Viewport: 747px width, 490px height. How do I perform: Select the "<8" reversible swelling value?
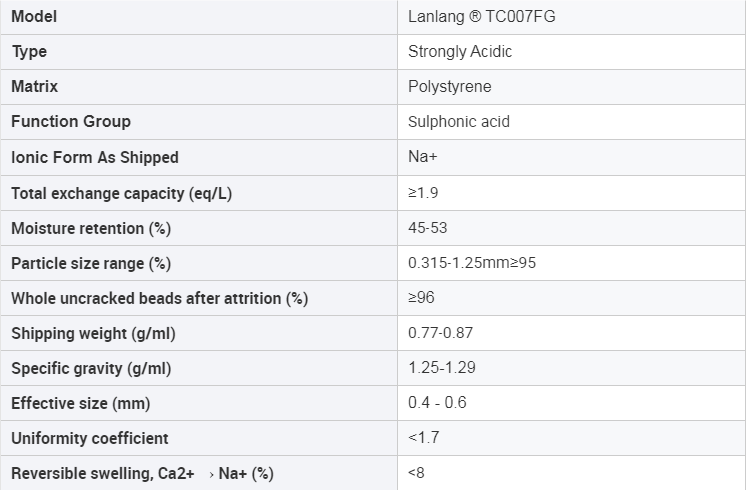[416, 473]
